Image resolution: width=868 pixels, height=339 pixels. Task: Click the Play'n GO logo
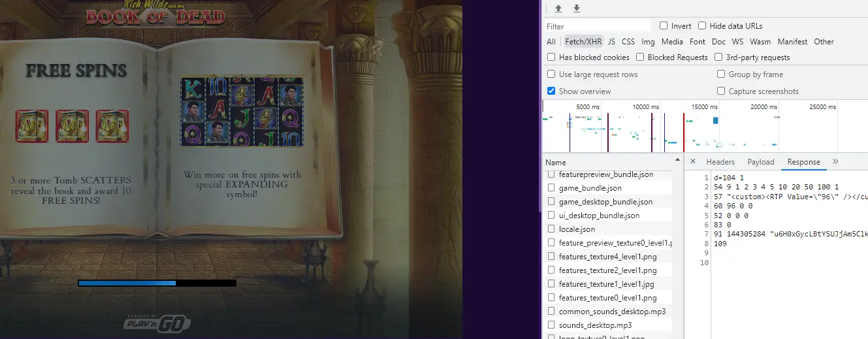click(157, 322)
